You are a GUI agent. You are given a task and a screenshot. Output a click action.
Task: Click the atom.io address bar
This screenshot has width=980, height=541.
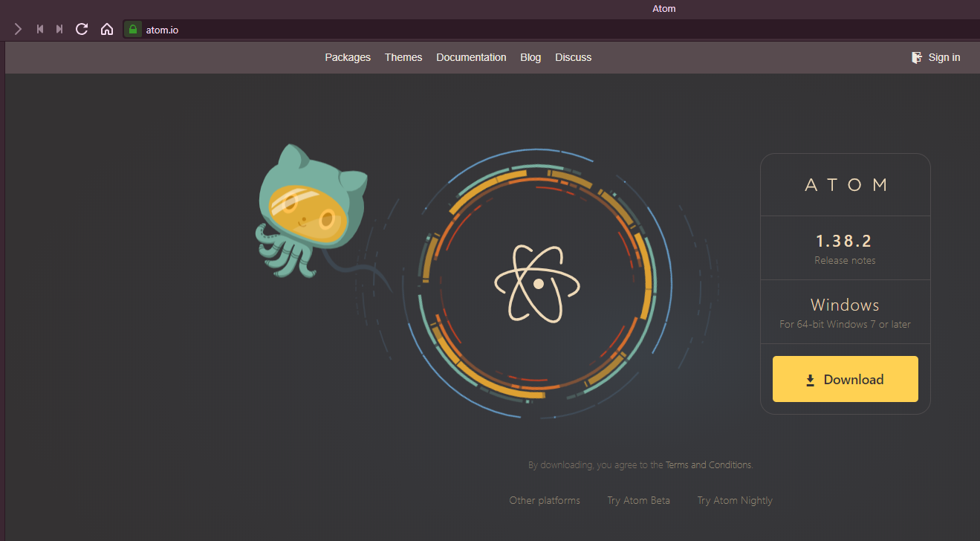(x=165, y=29)
